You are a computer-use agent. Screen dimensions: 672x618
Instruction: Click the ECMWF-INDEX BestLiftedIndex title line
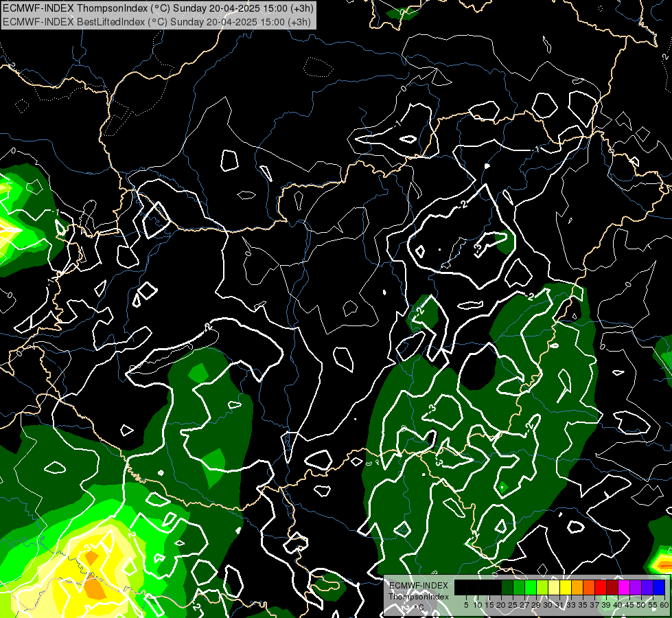click(x=157, y=22)
